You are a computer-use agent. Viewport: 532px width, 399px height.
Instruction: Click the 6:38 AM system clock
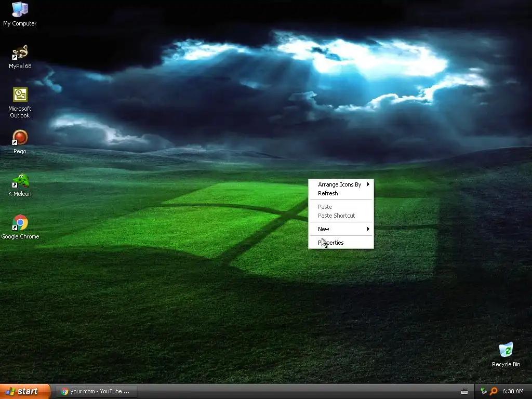(513, 391)
